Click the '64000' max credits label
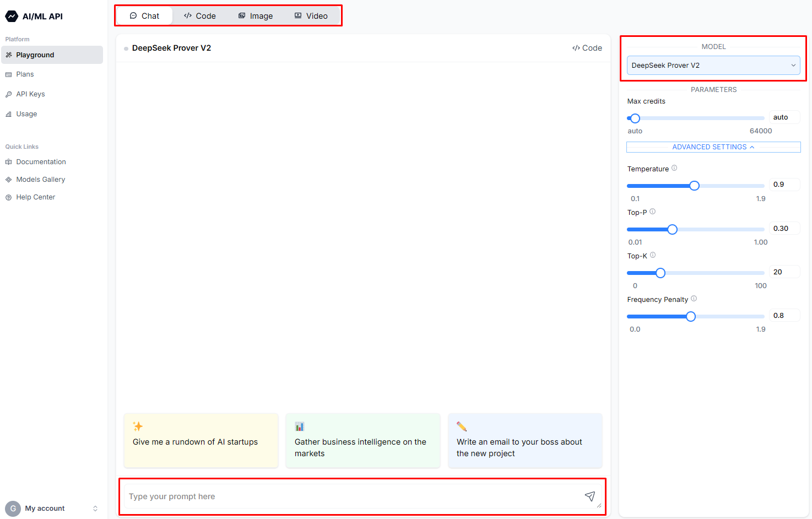The width and height of the screenshot is (812, 519). (761, 131)
